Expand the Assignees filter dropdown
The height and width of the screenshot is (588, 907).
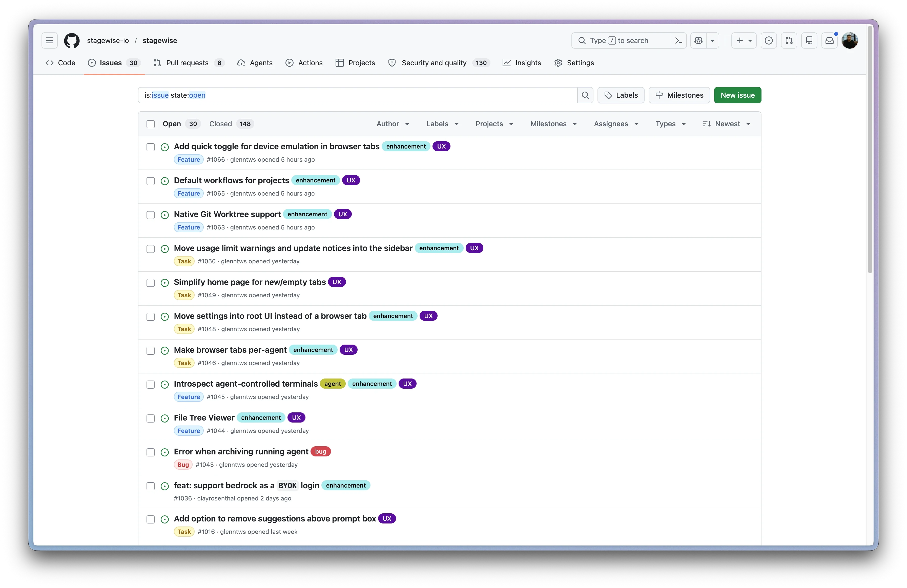[616, 124]
